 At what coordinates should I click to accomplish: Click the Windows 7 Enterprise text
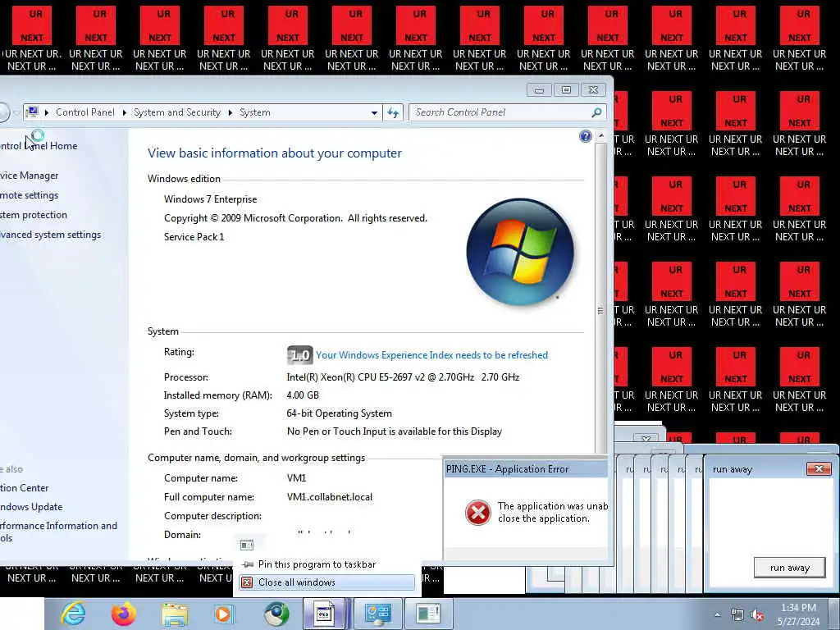(211, 199)
